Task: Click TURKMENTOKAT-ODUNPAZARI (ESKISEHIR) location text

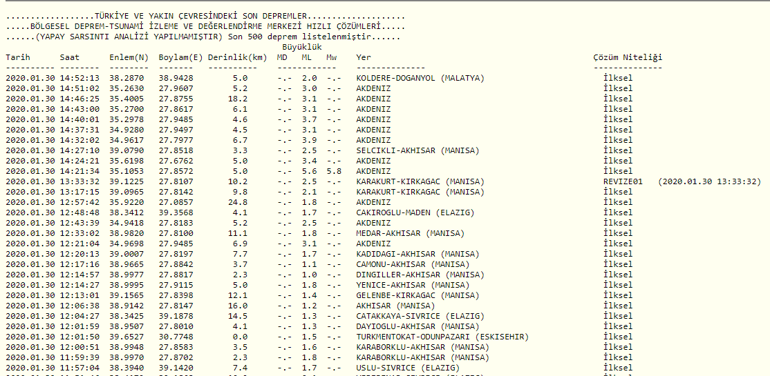Action: coord(442,337)
